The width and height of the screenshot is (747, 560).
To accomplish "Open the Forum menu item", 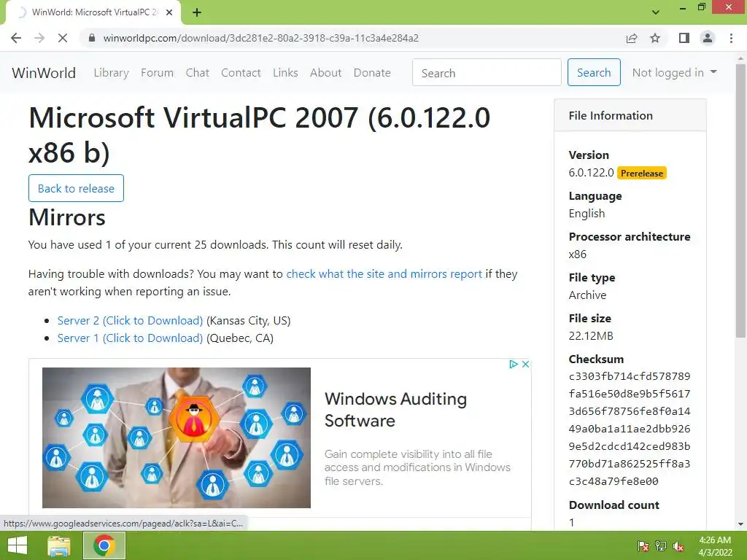I will click(158, 72).
